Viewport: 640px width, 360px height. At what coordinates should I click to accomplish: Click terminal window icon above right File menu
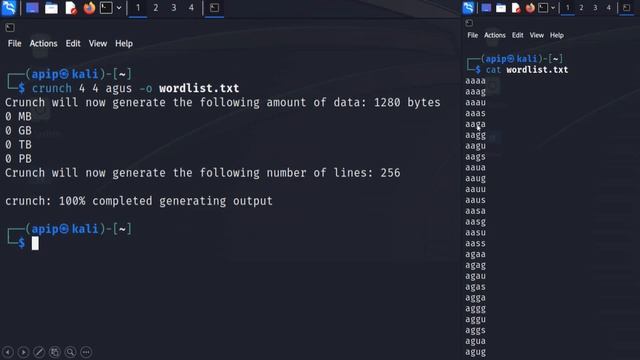click(469, 23)
